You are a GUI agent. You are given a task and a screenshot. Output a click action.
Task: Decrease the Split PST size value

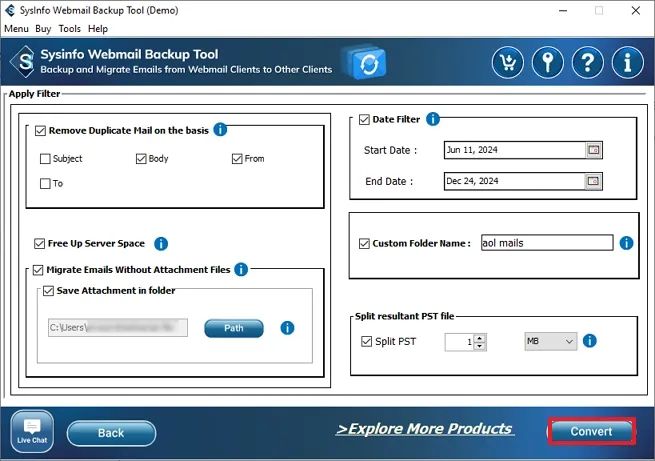coord(480,346)
